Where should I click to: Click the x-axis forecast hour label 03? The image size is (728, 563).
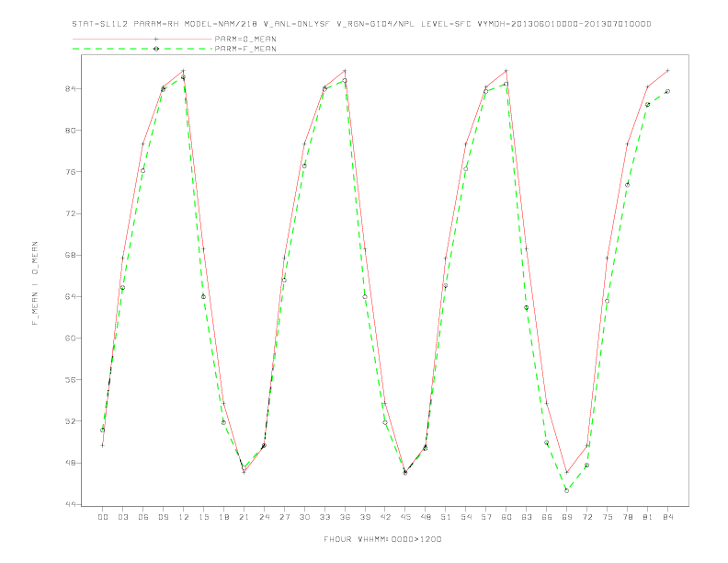point(122,517)
